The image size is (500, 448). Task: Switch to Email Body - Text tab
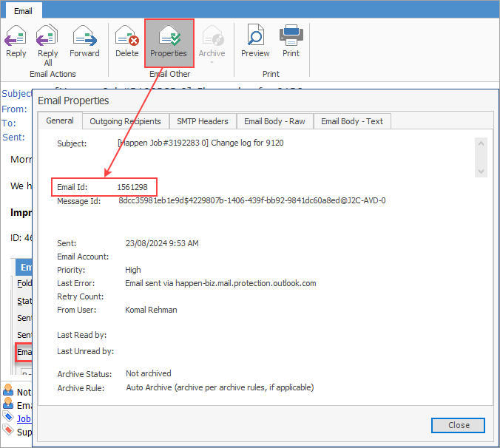[352, 121]
